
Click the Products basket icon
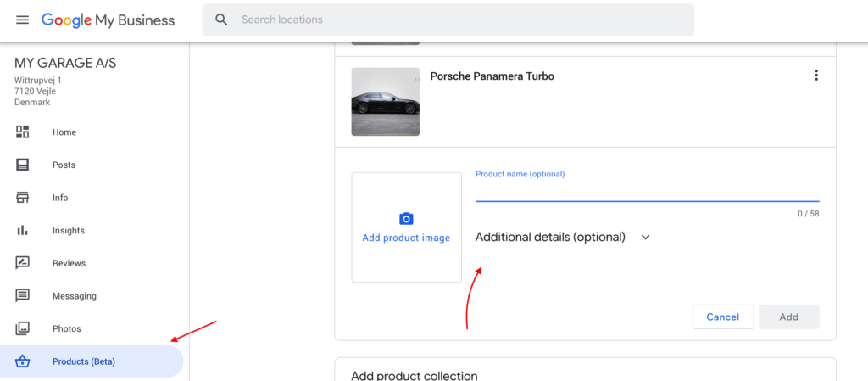click(22, 361)
